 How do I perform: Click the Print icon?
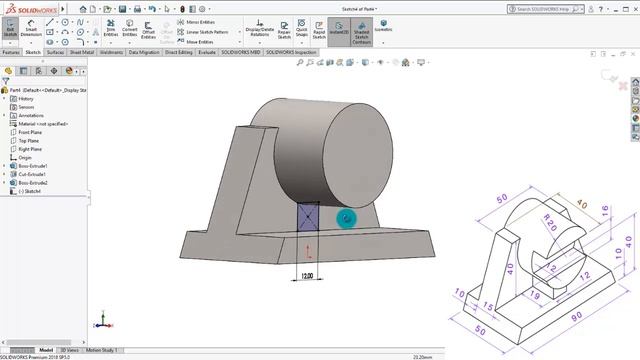click(138, 9)
